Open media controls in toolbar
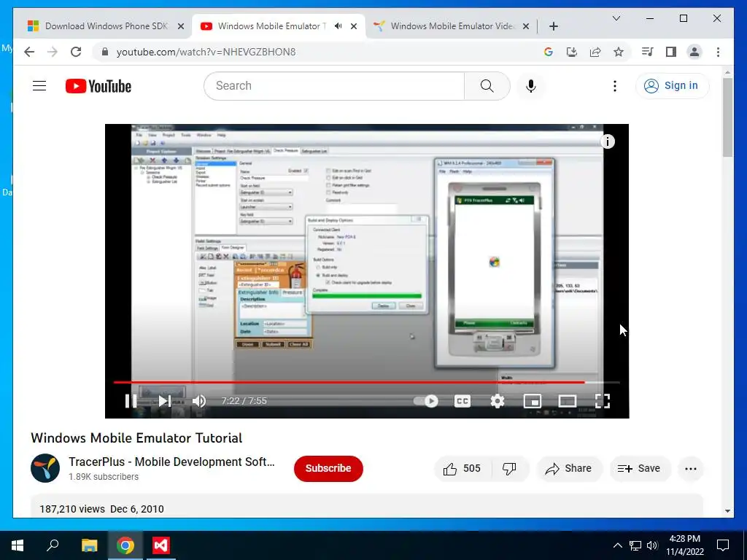This screenshot has width=747, height=560. 648,52
